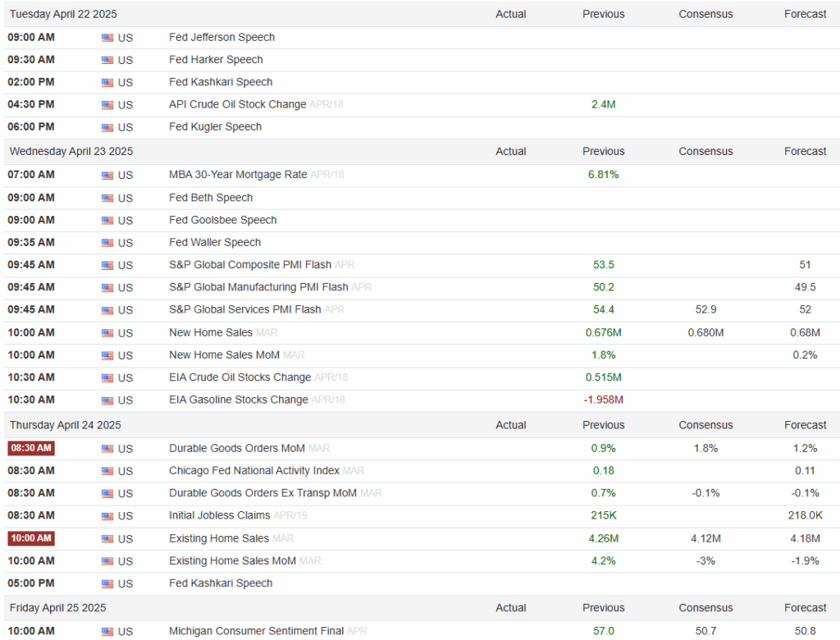The height and width of the screenshot is (640, 840).
Task: Click flag icon in Michigan Consumer Sentiment row
Action: pos(107,632)
